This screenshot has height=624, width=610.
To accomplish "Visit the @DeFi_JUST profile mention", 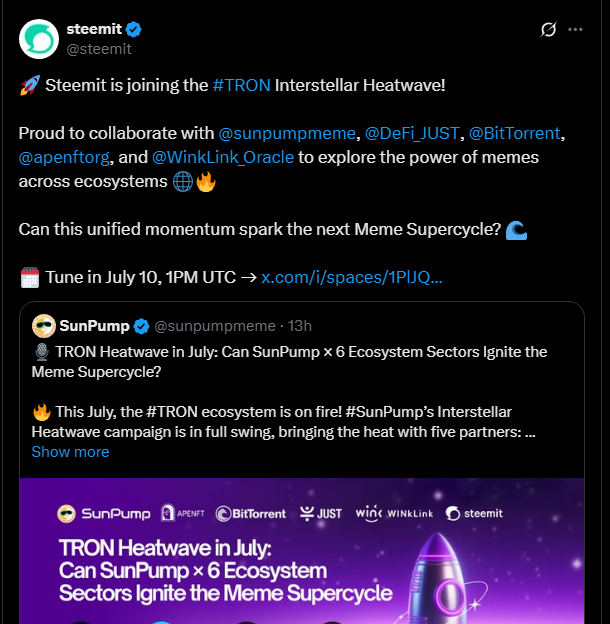I will pyautogui.click(x=411, y=133).
